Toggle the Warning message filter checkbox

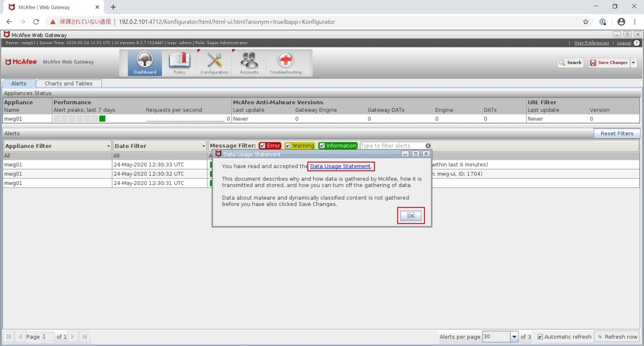pyautogui.click(x=288, y=146)
